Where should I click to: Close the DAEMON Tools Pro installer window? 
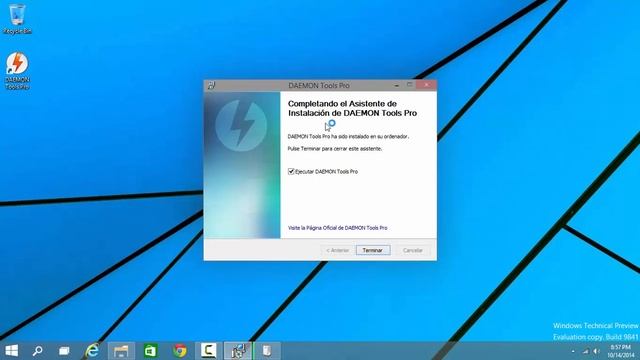coord(427,85)
